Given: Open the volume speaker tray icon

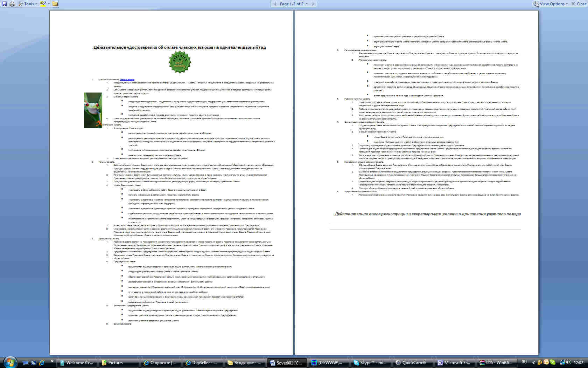Looking at the screenshot, I should (x=569, y=362).
